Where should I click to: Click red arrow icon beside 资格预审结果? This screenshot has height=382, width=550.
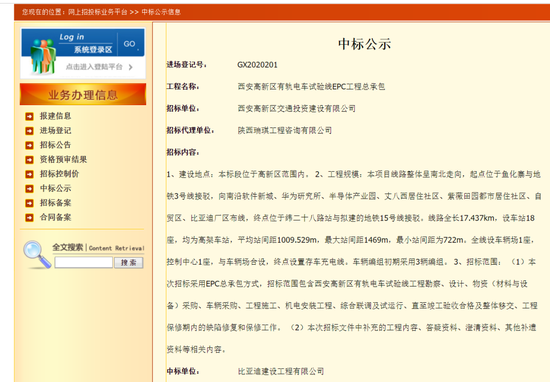point(29,160)
